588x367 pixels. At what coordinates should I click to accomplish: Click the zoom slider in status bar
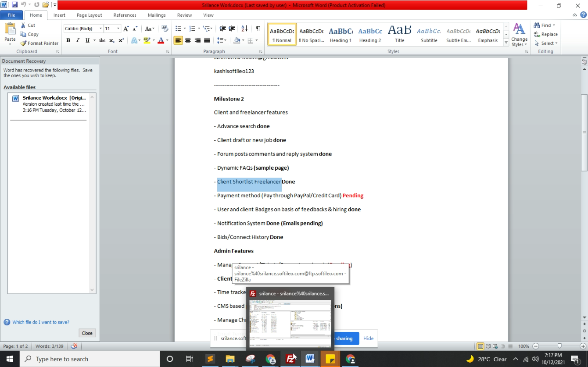pyautogui.click(x=559, y=346)
